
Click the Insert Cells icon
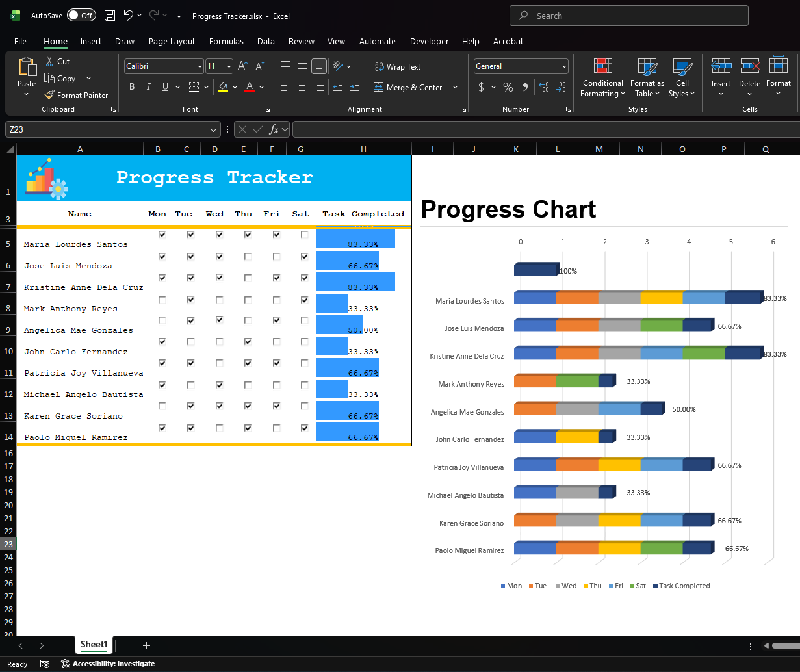pyautogui.click(x=721, y=78)
